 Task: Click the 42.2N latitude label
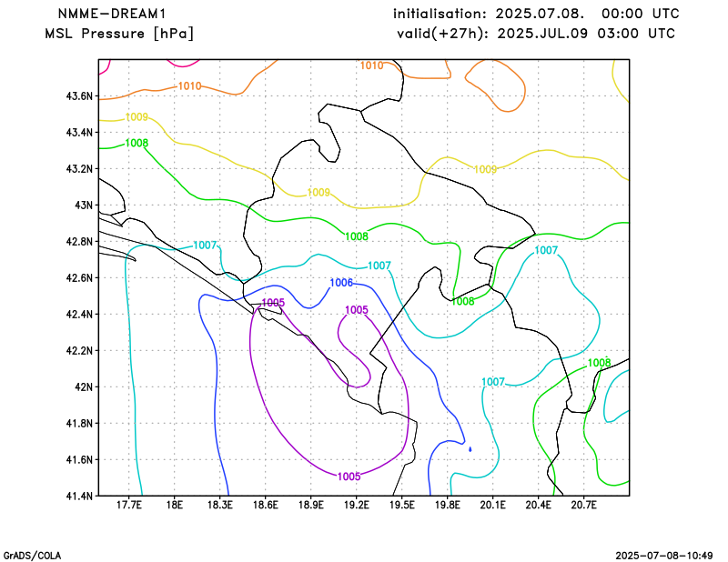point(79,350)
